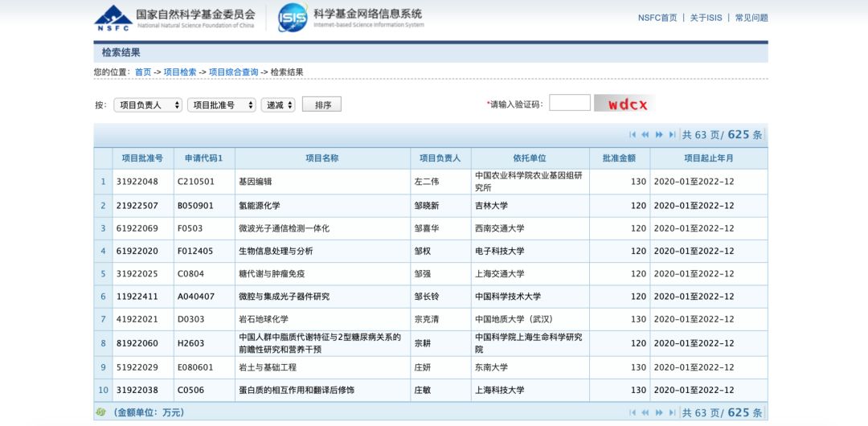Click next page arrow in bottom pagination

pyautogui.click(x=659, y=413)
